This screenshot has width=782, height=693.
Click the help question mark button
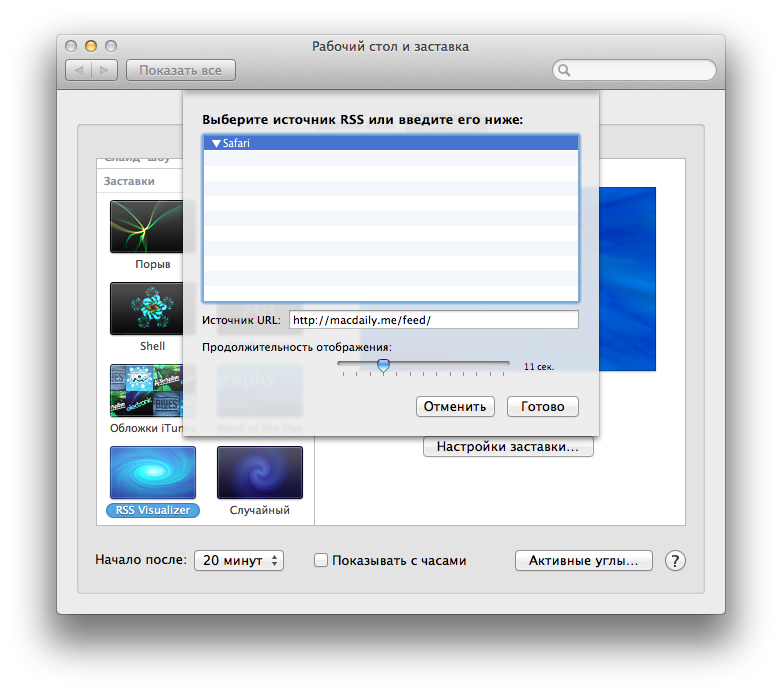pos(675,560)
